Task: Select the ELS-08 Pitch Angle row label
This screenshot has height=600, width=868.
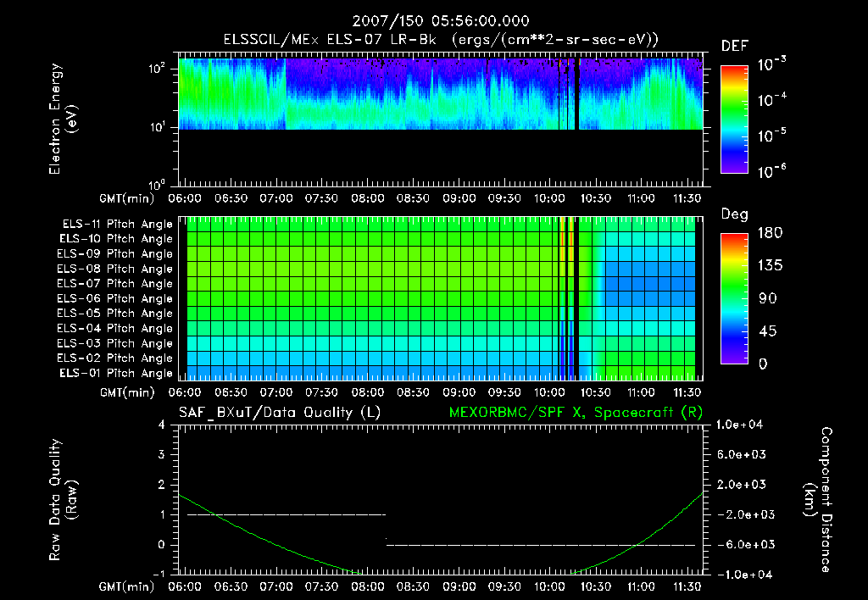Action: pyautogui.click(x=115, y=269)
